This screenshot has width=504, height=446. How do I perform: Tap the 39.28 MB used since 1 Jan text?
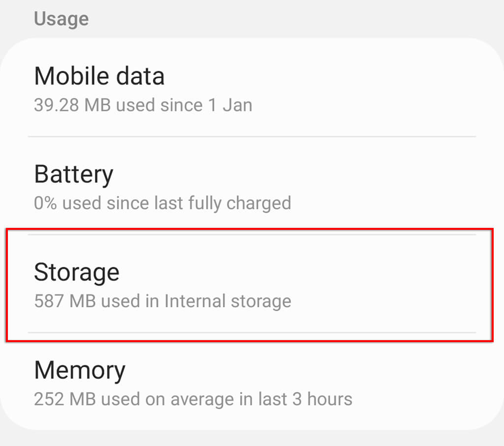click(x=143, y=105)
